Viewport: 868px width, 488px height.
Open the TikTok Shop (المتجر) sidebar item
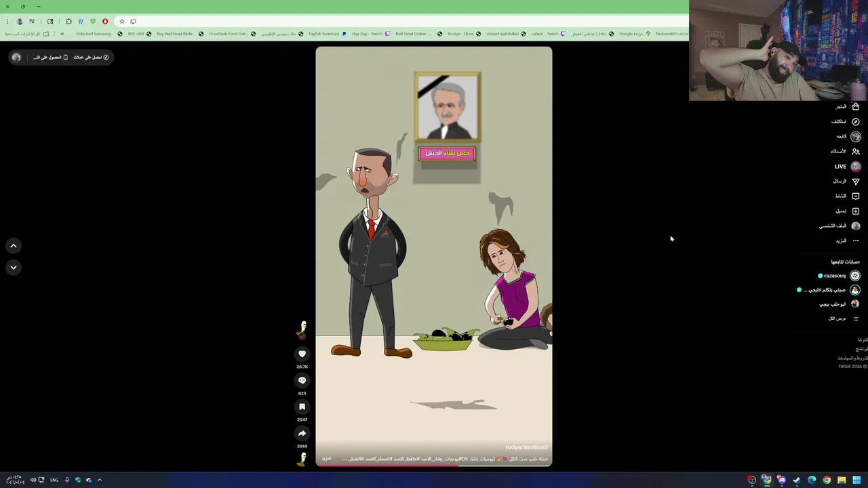click(846, 106)
